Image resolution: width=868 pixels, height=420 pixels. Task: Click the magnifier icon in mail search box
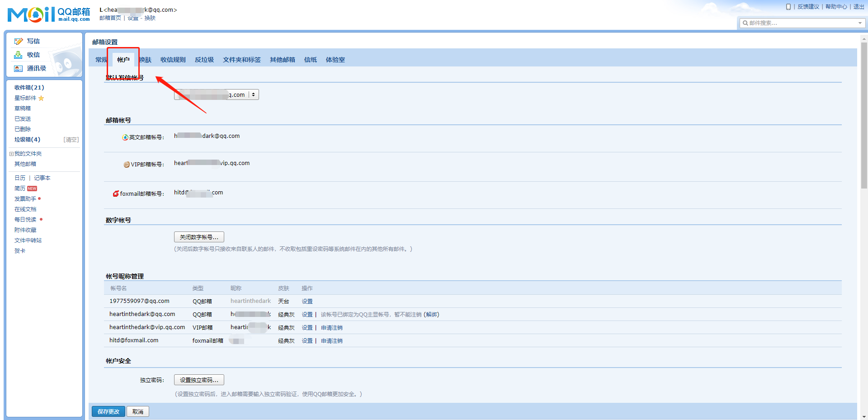pos(746,23)
